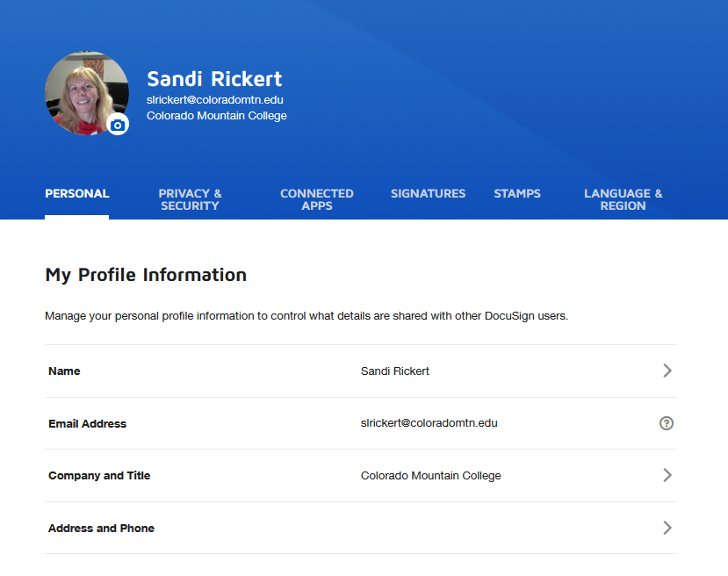
Task: Expand the Address and Phone row chevron
Action: tap(667, 528)
